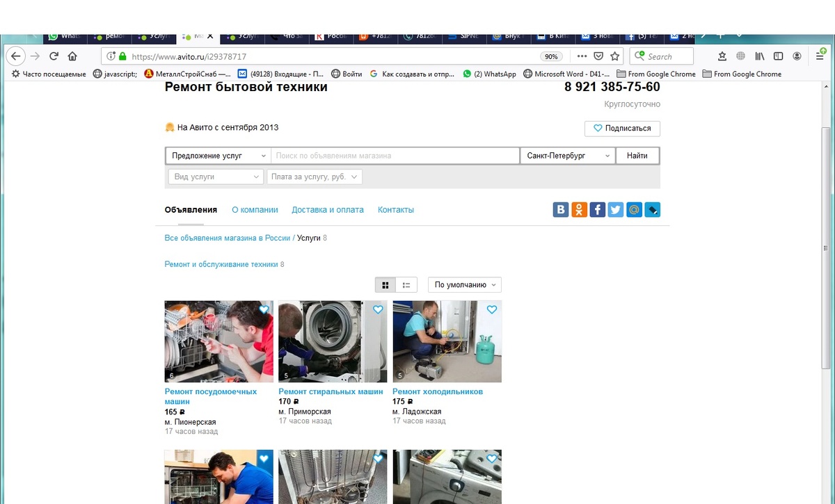
Task: Open the Firefox Library icon
Action: click(x=760, y=56)
